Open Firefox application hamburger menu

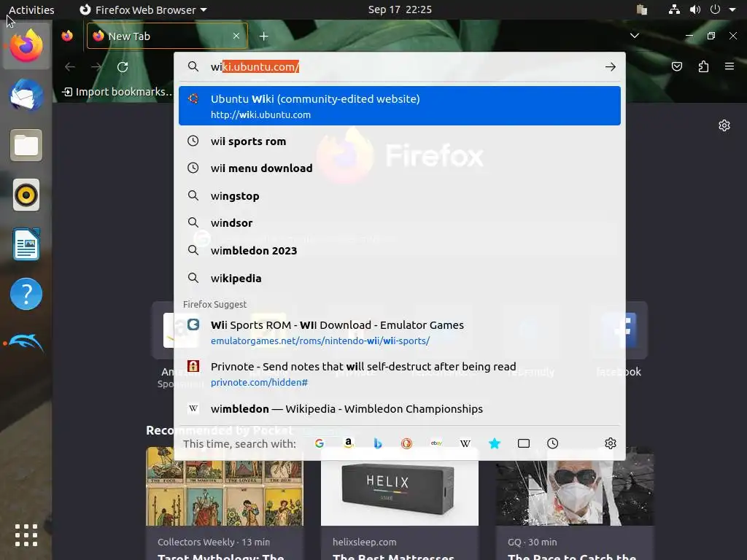[x=729, y=66]
